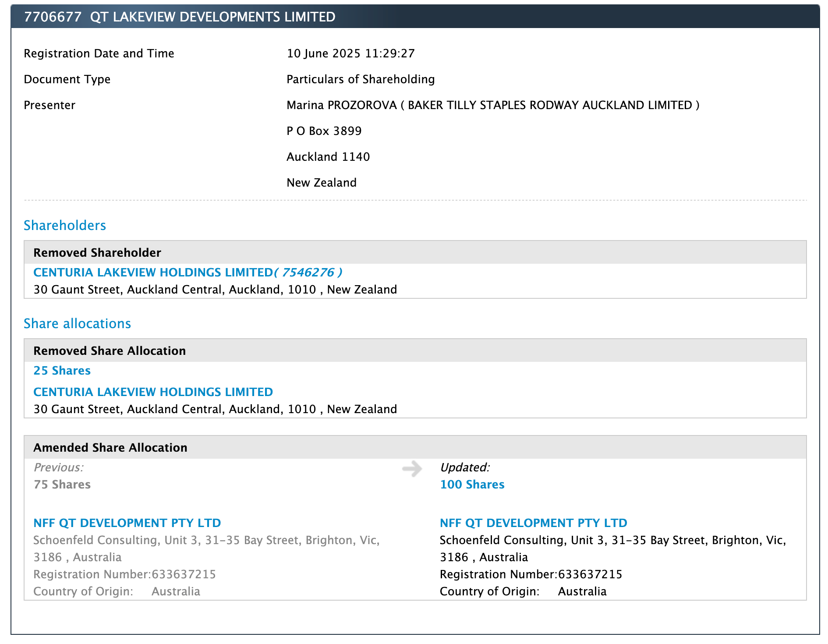Click the Previous: label
The height and width of the screenshot is (644, 828).
tap(58, 467)
